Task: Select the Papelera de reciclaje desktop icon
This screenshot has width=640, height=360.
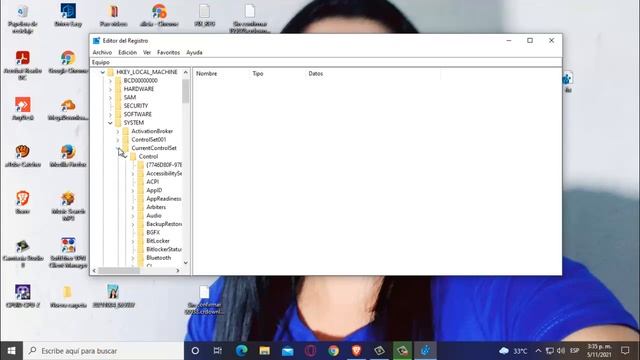Action: [x=23, y=18]
